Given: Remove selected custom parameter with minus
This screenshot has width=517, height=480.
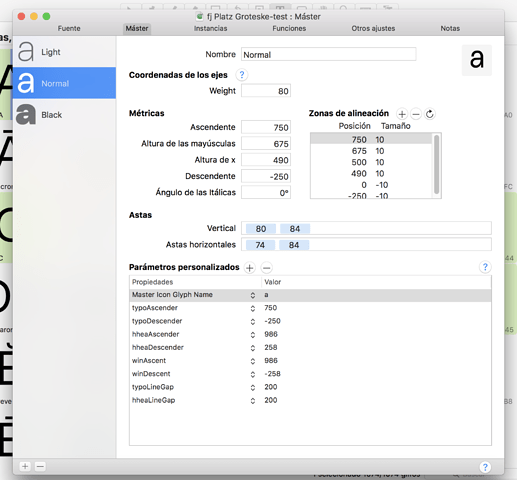Looking at the screenshot, I should [266, 268].
